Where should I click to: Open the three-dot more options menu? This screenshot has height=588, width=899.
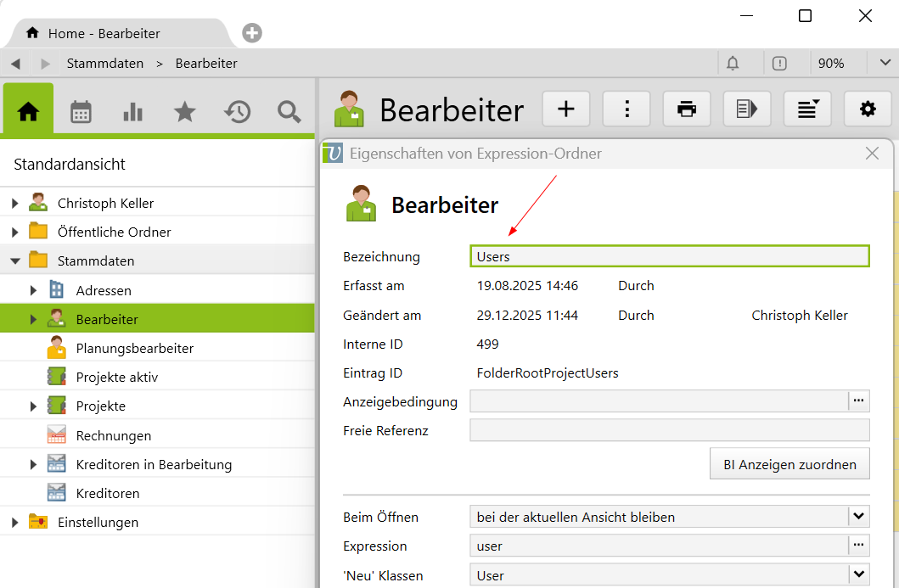tap(626, 109)
